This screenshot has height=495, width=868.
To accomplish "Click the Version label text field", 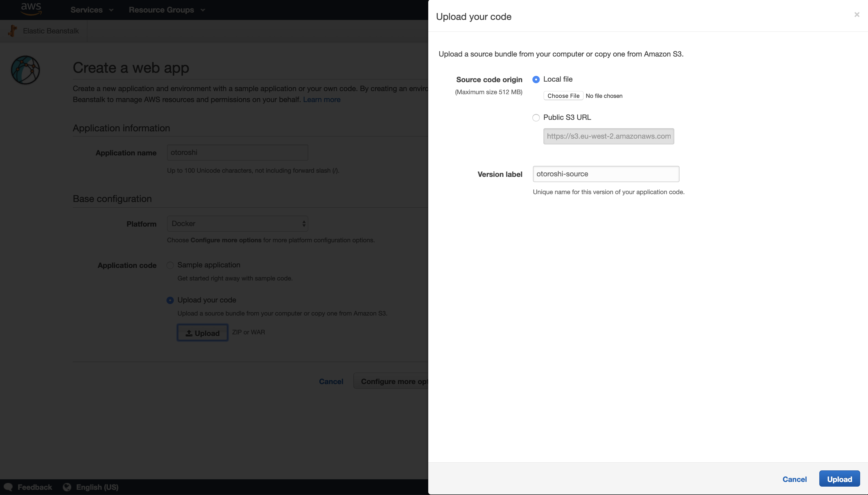I will click(606, 174).
